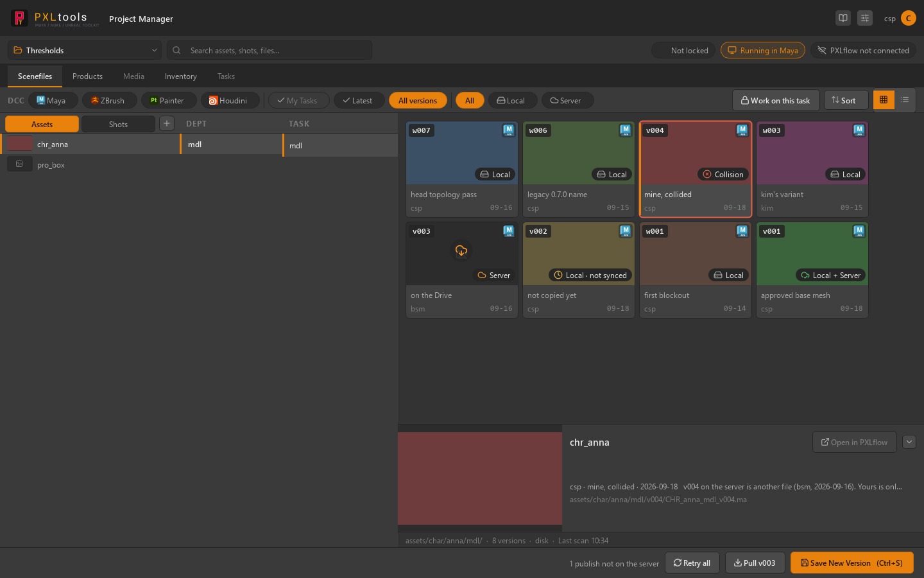Expand the chevron beside Open in PXLflow
The width and height of the screenshot is (924, 578).
click(x=909, y=442)
